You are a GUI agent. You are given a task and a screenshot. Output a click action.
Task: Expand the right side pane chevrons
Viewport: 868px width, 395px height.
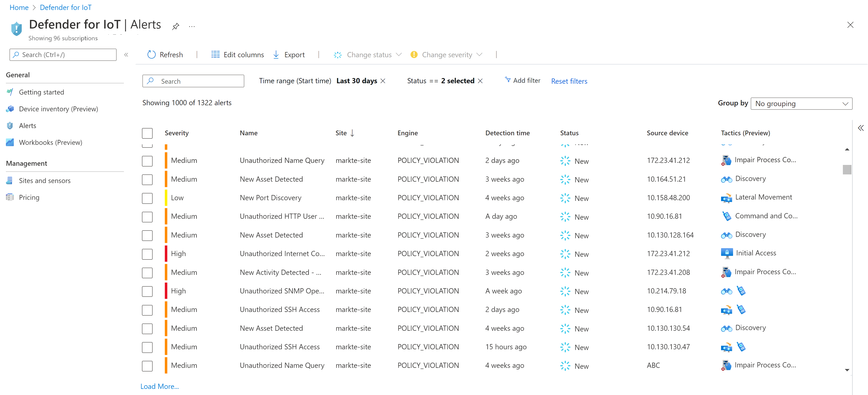(x=861, y=128)
